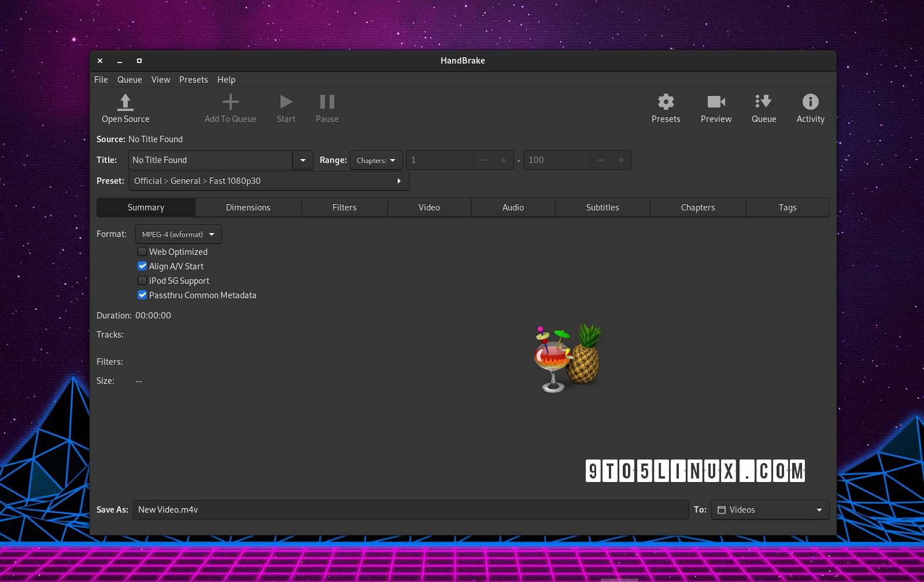Open the Presets gear icon

tap(666, 102)
